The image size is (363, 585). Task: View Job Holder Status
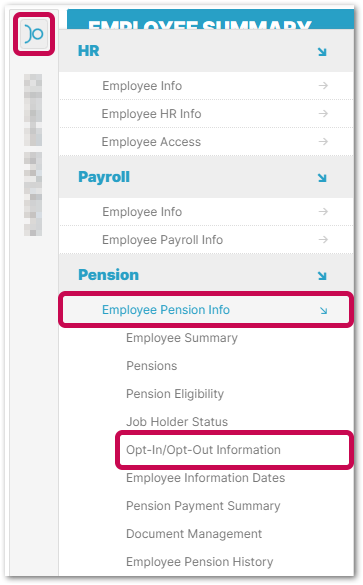tap(177, 422)
